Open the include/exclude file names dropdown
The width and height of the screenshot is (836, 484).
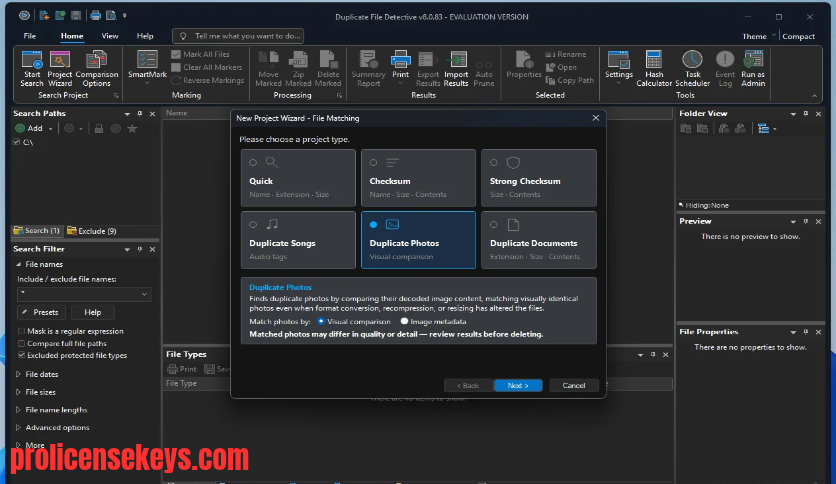144,294
